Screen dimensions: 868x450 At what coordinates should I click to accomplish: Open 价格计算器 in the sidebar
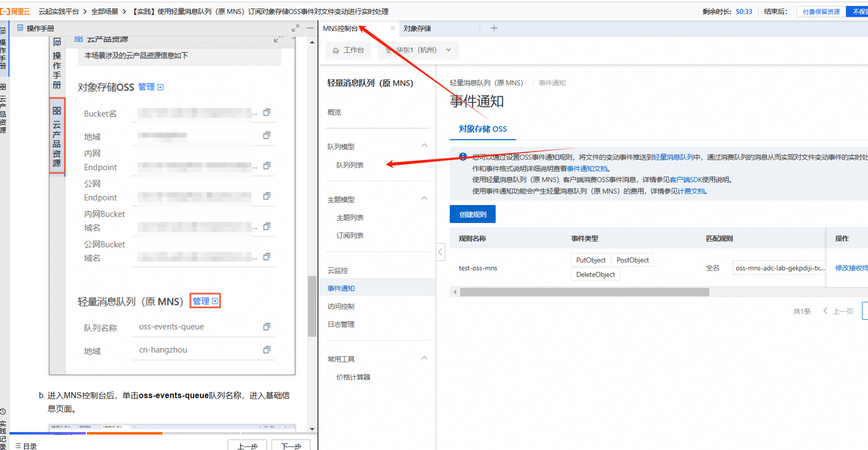coord(353,377)
